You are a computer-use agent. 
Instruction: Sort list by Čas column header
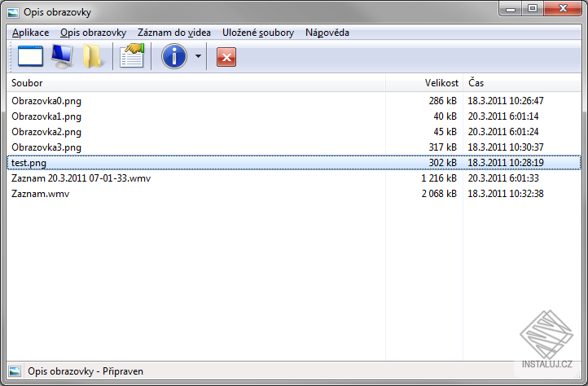522,83
